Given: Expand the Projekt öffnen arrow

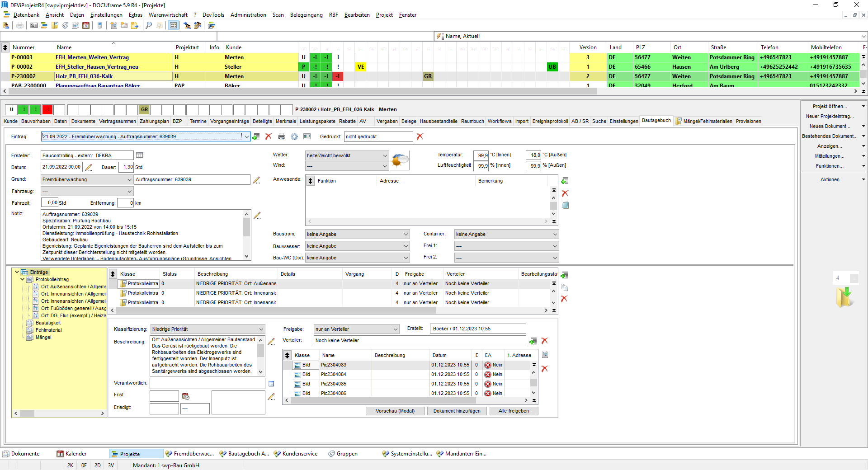Looking at the screenshot, I should coord(863,107).
